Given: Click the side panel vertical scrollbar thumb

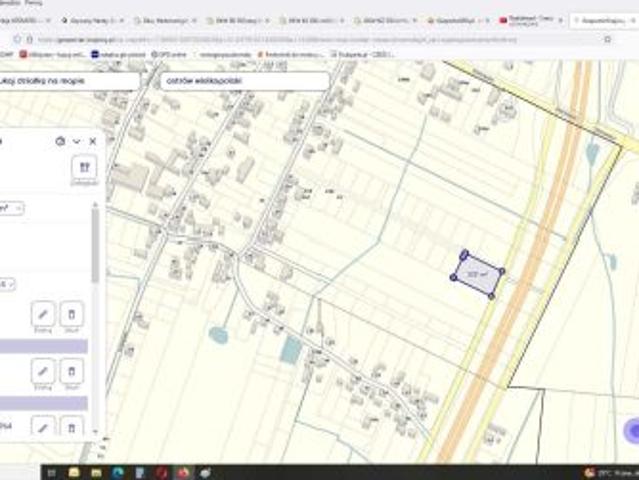Looking at the screenshot, I should point(95,244).
